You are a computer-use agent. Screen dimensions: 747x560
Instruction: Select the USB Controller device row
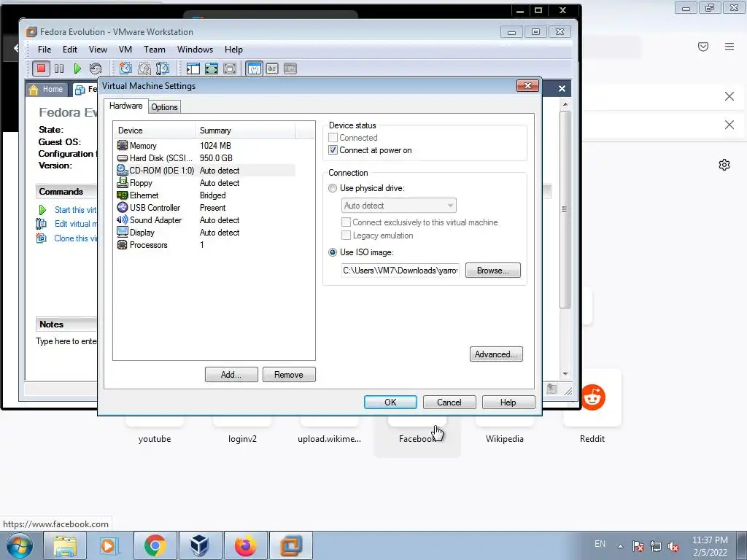[x=206, y=208]
